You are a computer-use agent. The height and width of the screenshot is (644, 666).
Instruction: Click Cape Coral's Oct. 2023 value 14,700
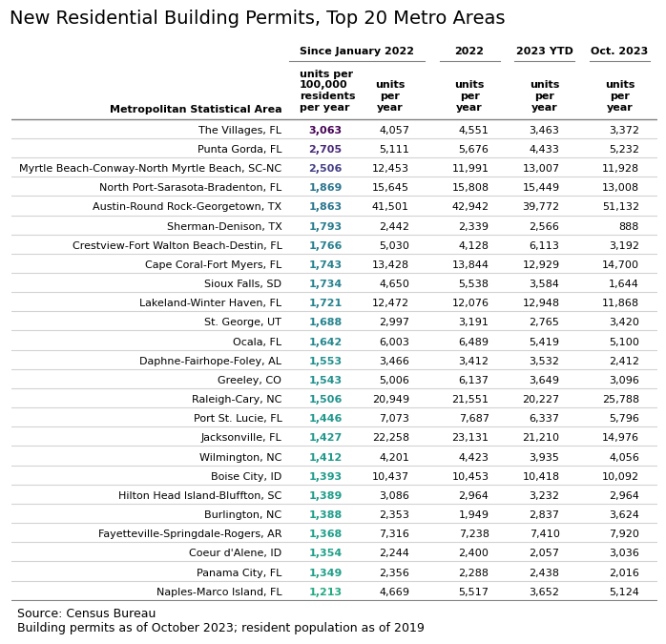point(619,264)
